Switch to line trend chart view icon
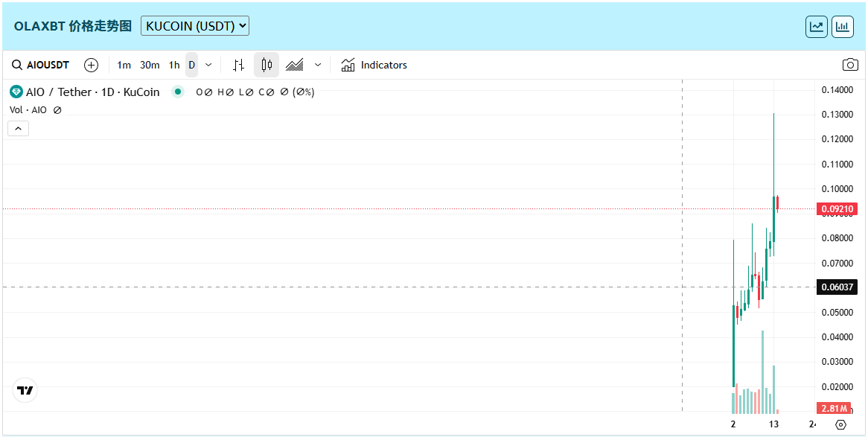The width and height of the screenshot is (868, 437). [x=817, y=27]
